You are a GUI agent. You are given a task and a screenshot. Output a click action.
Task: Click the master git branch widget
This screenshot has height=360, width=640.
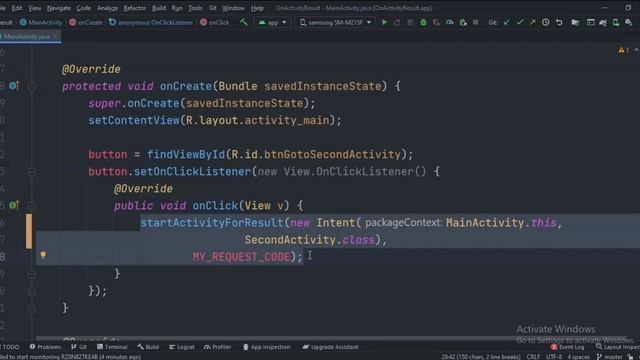click(x=610, y=357)
